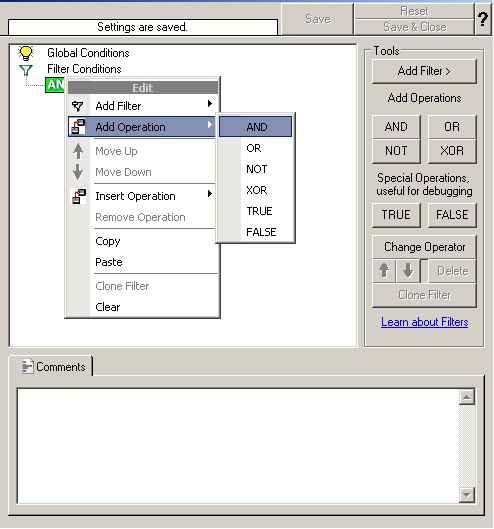
Task: Expand the Add Filter submenu arrow
Action: [210, 104]
